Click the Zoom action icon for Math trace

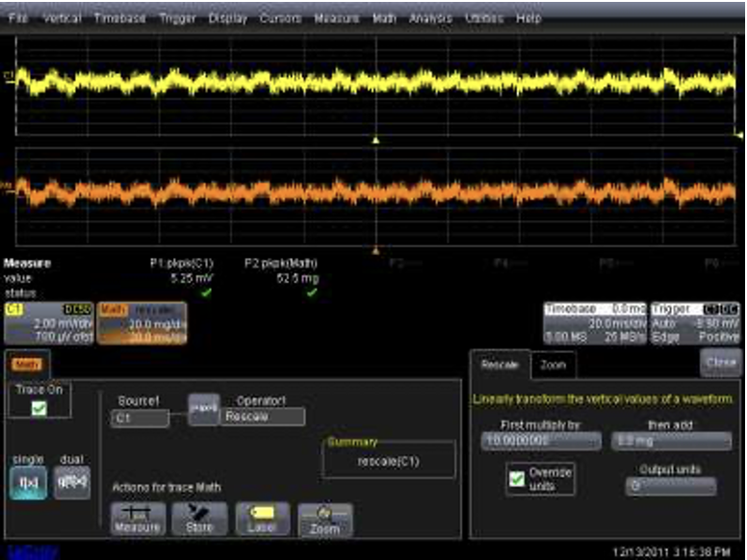click(x=324, y=518)
